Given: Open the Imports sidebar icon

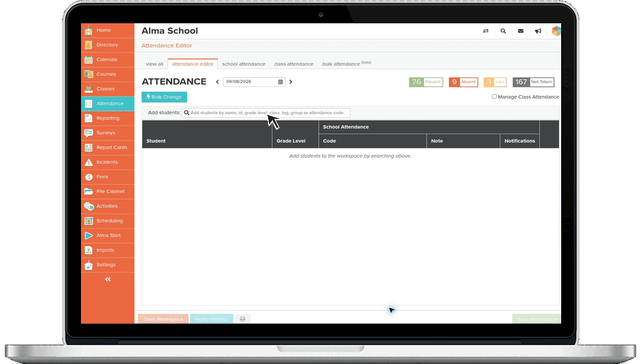Looking at the screenshot, I should (89, 250).
